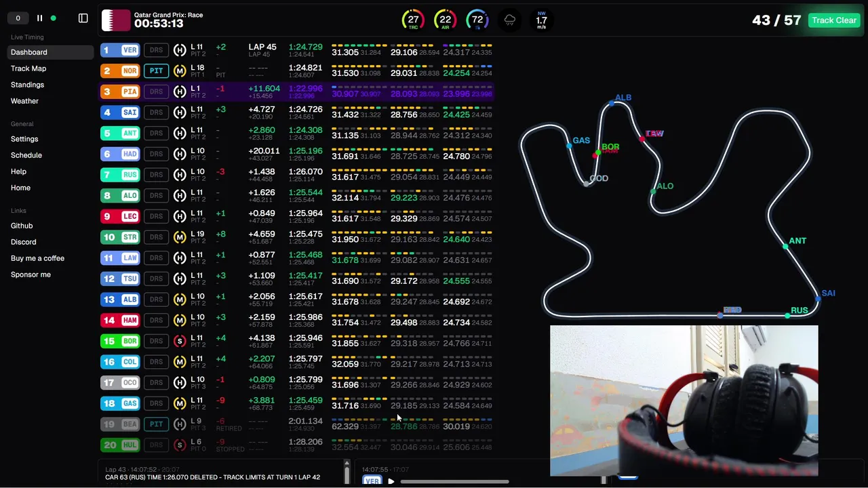Viewport: 868px width, 488px height.
Task: Click the hard tyre icon in VER's row
Action: pyautogui.click(x=180, y=50)
